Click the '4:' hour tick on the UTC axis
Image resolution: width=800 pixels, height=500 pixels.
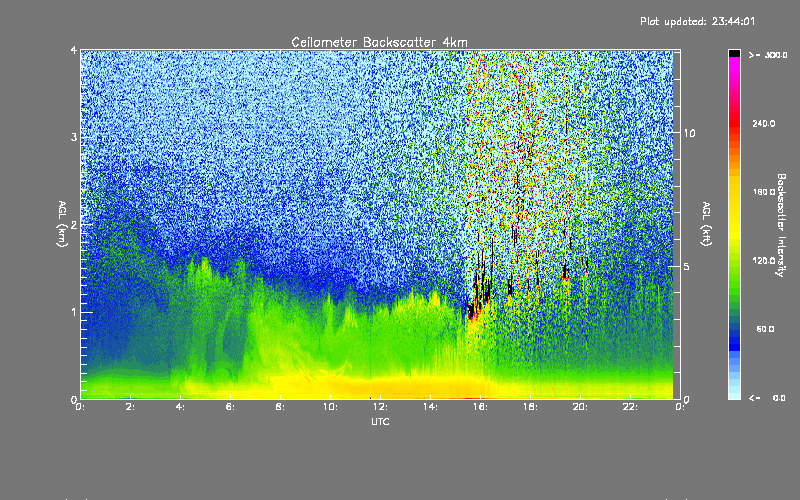point(181,407)
